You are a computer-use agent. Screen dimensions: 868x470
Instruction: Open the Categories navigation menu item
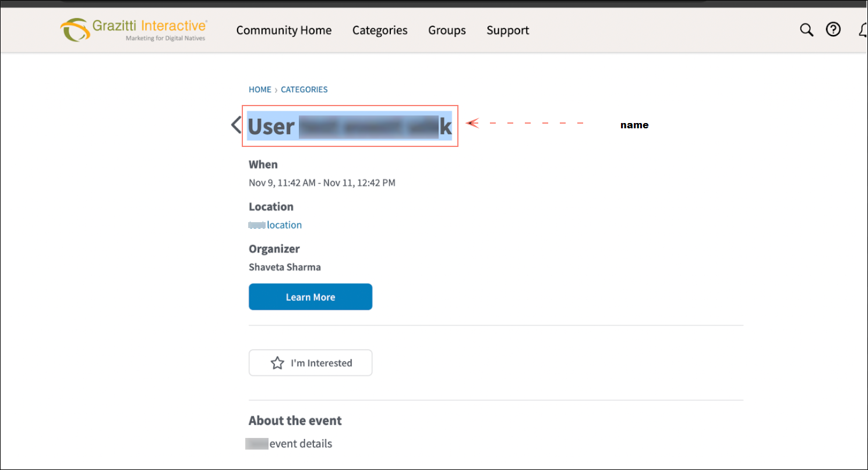pos(380,30)
